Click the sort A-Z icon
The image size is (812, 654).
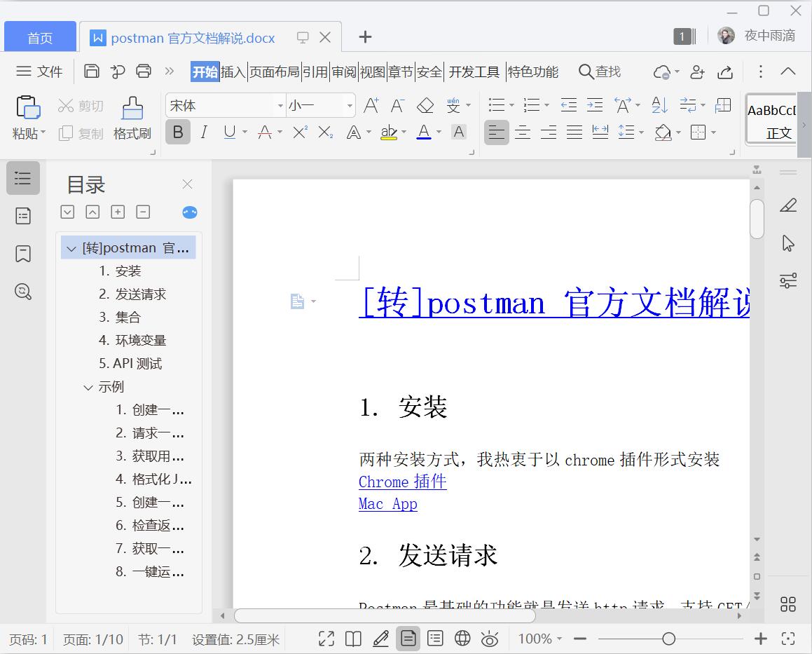659,105
